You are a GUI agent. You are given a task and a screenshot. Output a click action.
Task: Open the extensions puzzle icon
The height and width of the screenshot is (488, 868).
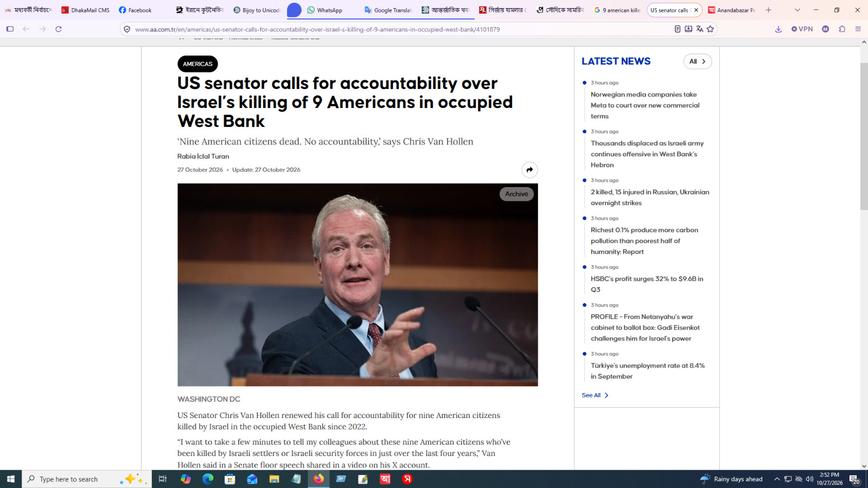tap(842, 29)
